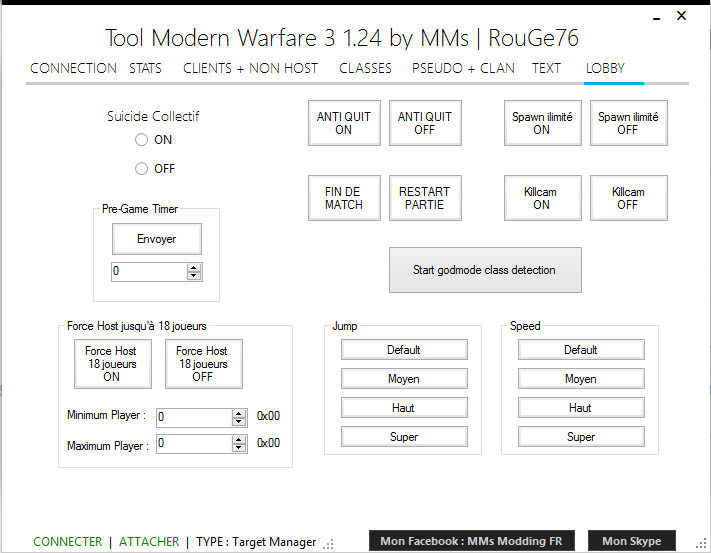Set Speed to Moyen
This screenshot has height=553, width=711.
pos(581,378)
